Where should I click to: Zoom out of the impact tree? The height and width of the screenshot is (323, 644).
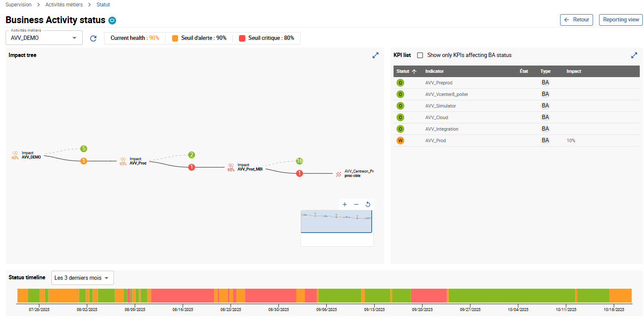[x=356, y=204]
